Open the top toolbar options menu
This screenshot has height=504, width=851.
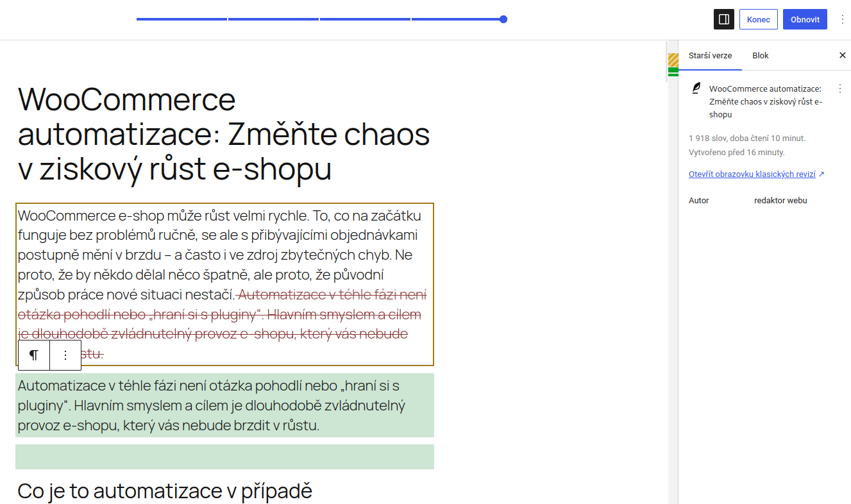click(x=843, y=19)
